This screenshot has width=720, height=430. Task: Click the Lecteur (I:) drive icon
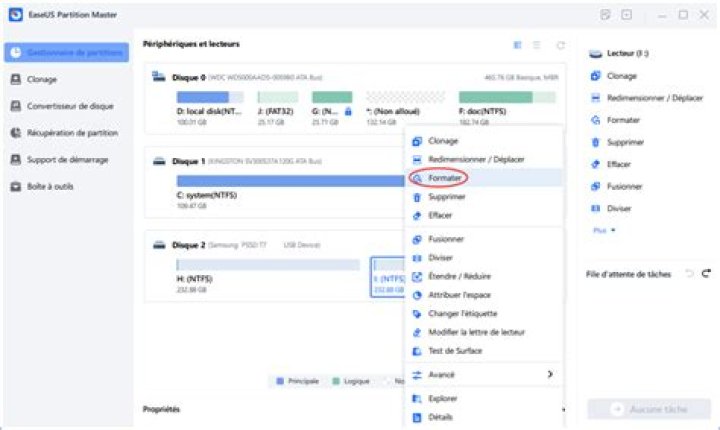tap(596, 54)
